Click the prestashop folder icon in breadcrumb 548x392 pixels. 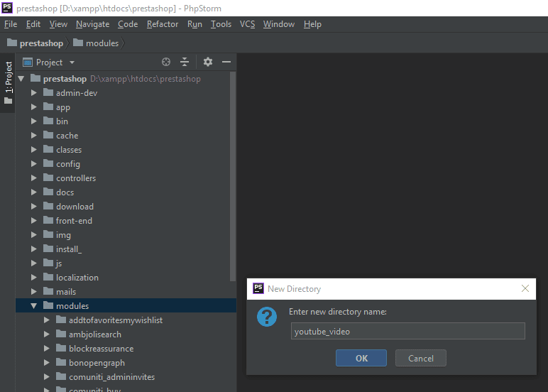pyautogui.click(x=12, y=43)
